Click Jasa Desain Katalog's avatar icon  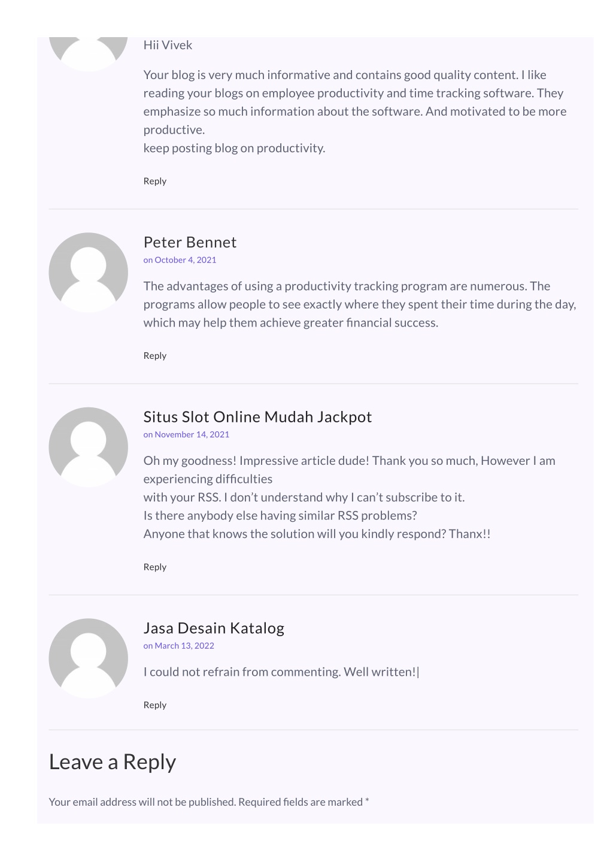tap(88, 658)
